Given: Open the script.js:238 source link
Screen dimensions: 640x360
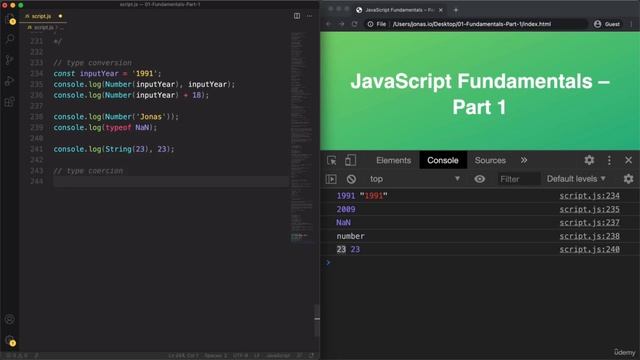Looking at the screenshot, I should (589, 236).
